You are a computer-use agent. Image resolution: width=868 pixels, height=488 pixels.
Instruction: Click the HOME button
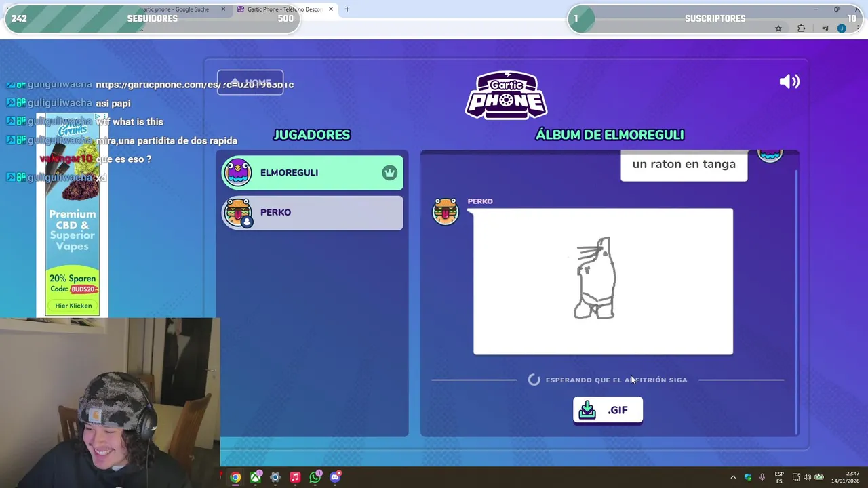click(x=250, y=83)
